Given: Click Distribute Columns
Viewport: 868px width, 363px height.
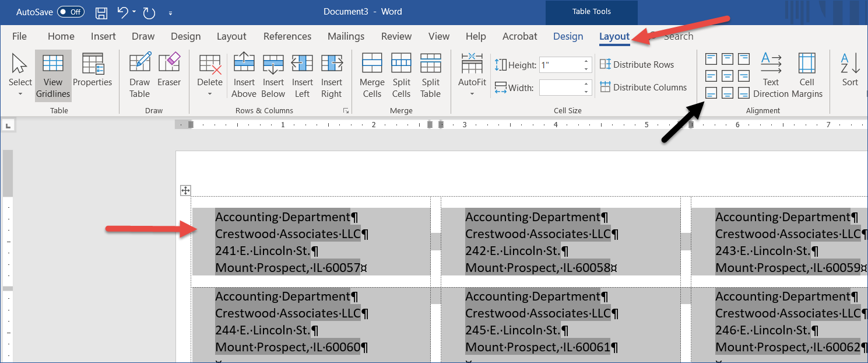Looking at the screenshot, I should 643,88.
